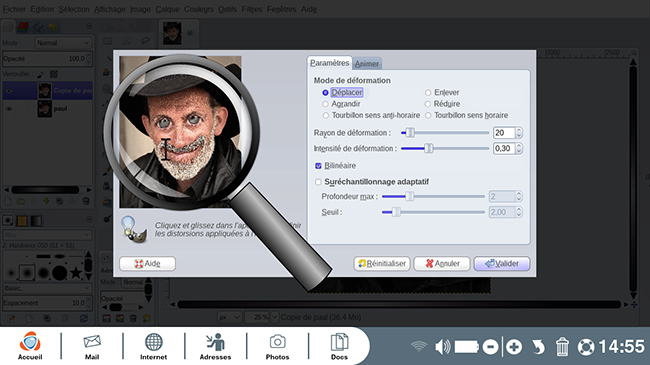Open the Photos camera icon
Viewport: 650px width, 365px height.
[x=277, y=346]
